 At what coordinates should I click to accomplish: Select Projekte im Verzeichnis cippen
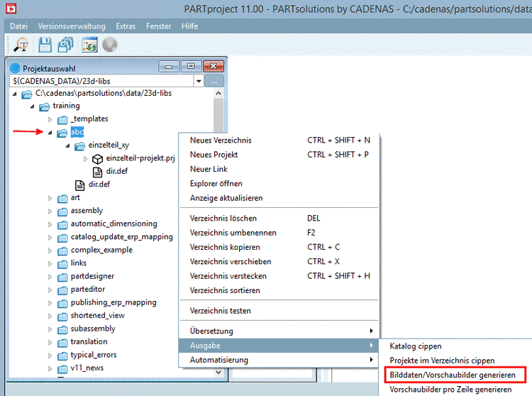[x=455, y=361]
